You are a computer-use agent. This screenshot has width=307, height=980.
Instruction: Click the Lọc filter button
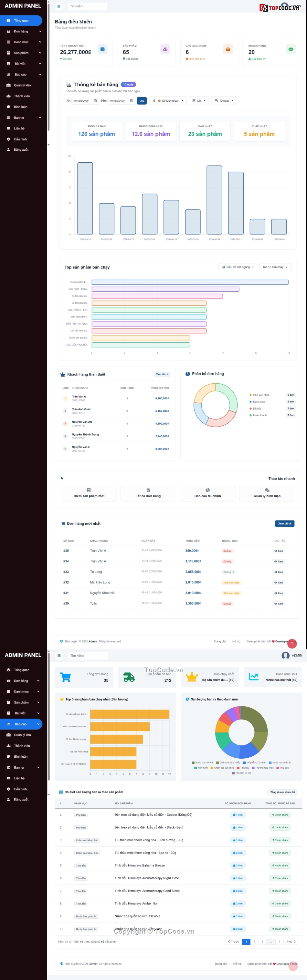click(x=142, y=101)
